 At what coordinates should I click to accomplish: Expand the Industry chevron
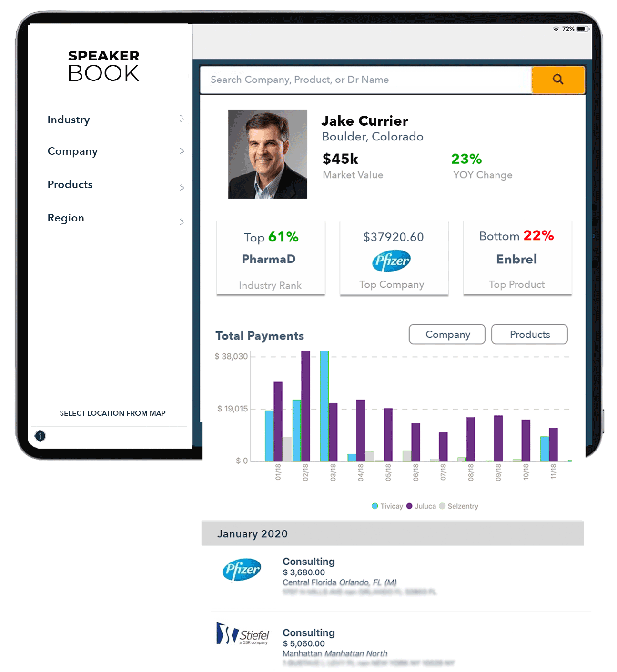(x=182, y=119)
